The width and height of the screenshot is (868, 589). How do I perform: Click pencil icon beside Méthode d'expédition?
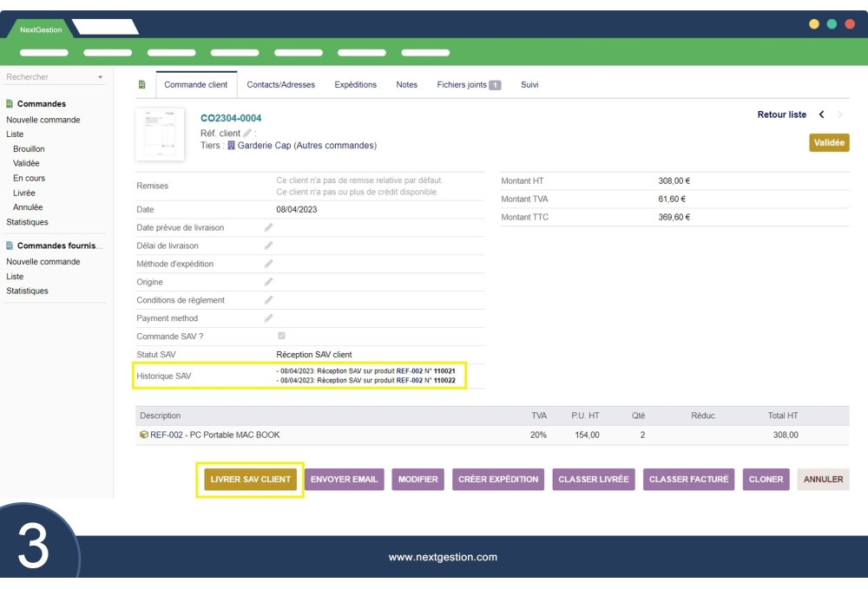click(268, 264)
